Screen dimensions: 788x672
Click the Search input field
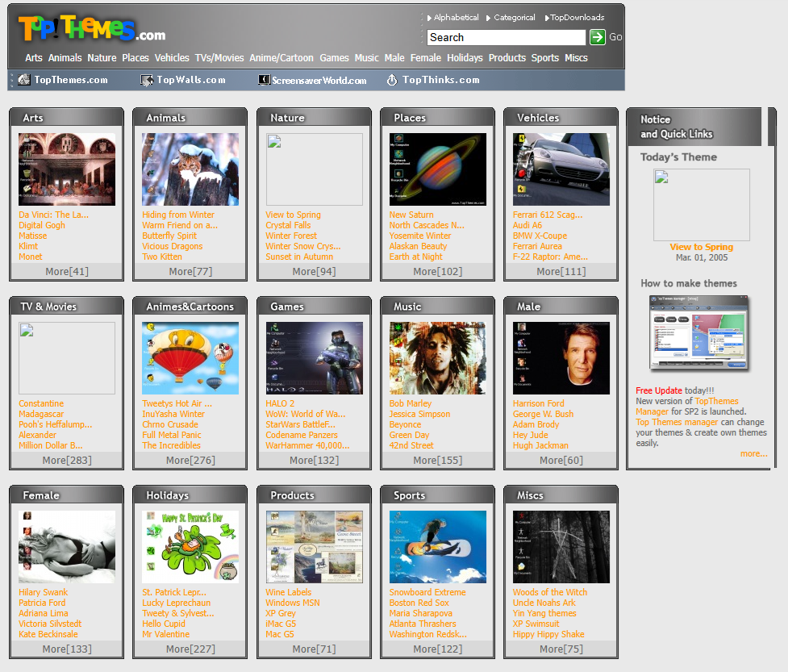tap(506, 37)
